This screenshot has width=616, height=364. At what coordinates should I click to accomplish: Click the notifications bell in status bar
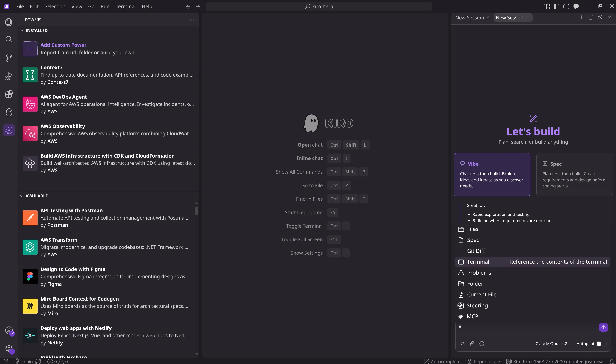point(611,361)
